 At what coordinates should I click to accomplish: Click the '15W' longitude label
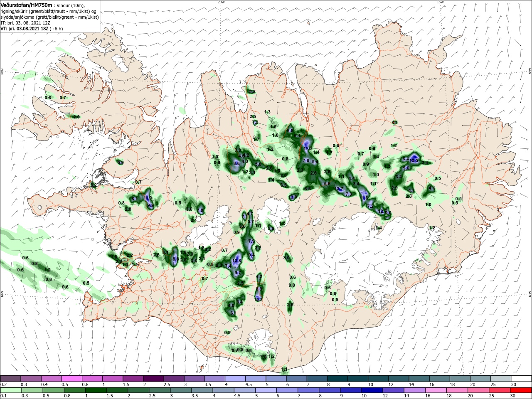[440, 2]
